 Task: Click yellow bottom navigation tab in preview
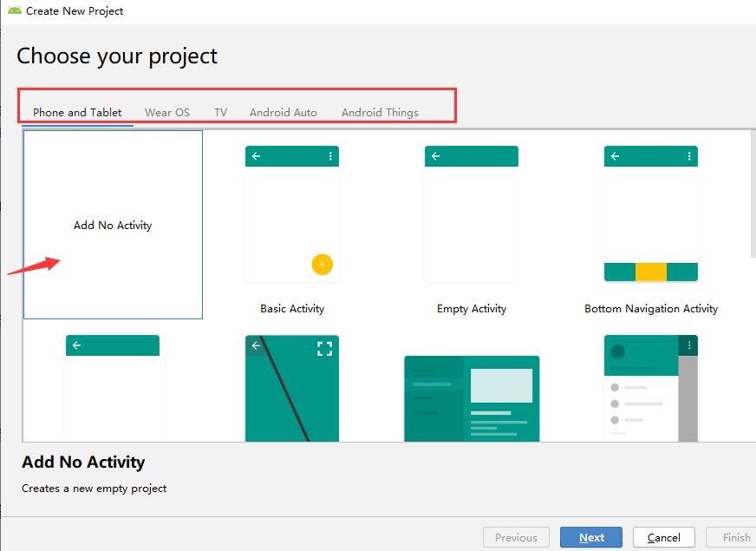point(651,272)
